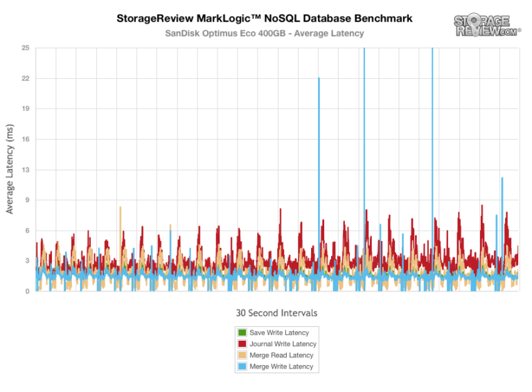
Task: Click the subtitle 'SanDisk Optimus Eco 400GB - Average Latency'
Action: (265, 33)
